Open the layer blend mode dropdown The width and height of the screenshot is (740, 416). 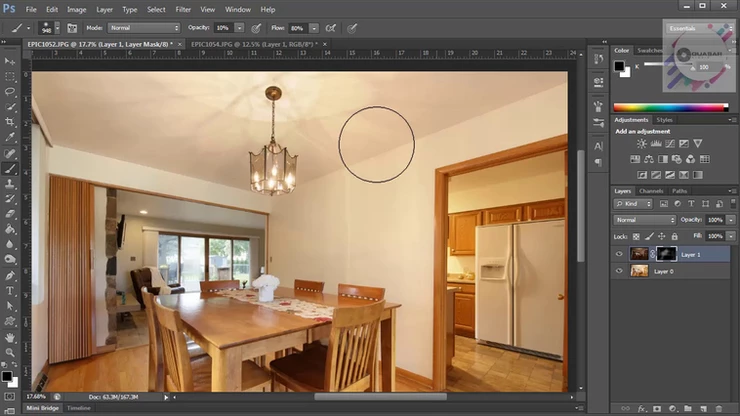(644, 220)
